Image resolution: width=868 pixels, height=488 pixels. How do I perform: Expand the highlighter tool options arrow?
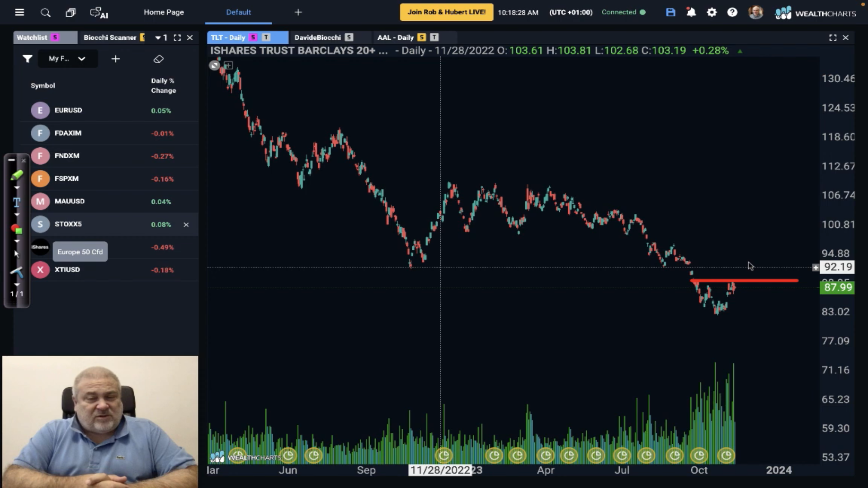coord(17,188)
